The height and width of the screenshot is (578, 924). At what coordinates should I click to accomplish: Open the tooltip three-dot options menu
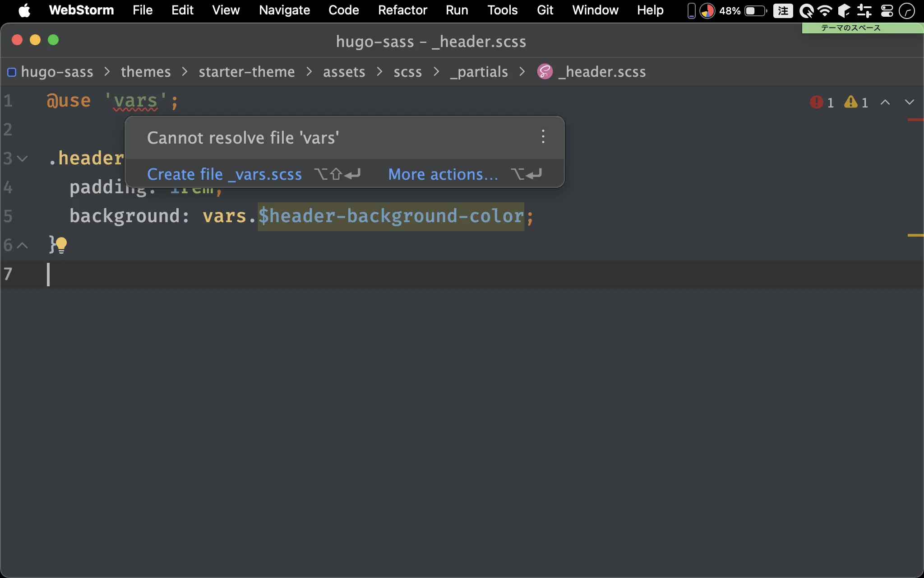point(543,136)
